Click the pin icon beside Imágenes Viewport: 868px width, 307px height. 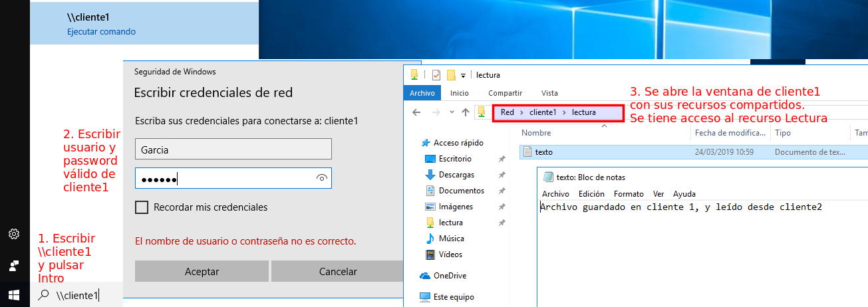[502, 207]
